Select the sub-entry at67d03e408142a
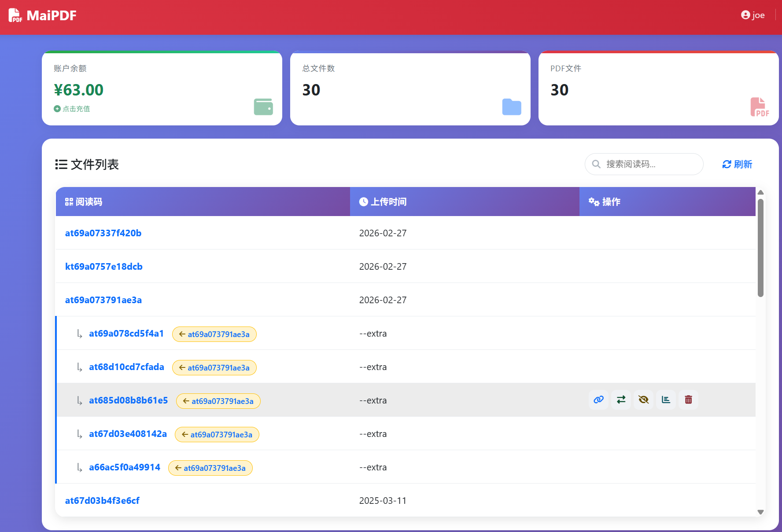782x532 pixels. pos(128,434)
